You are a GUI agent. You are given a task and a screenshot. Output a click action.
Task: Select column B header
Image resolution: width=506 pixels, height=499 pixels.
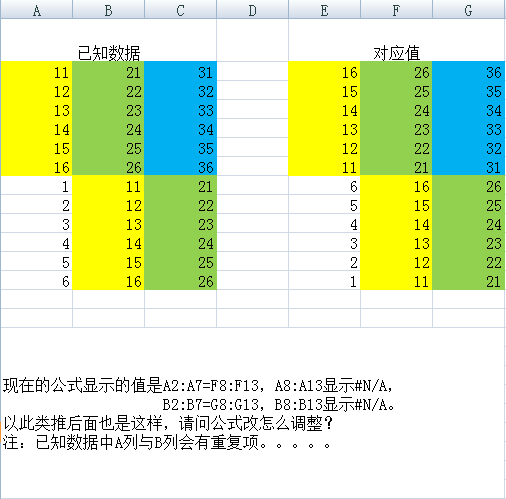108,10
